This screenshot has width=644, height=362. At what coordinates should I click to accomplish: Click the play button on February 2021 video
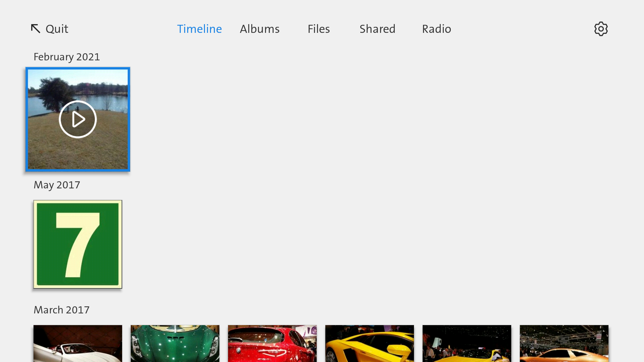click(x=78, y=119)
